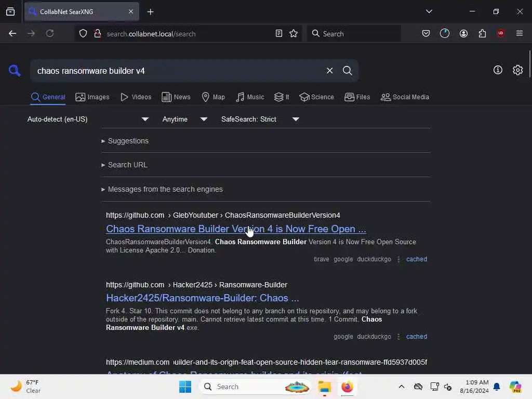Open the Extensions puzzle icon
Viewport: 532px width, 399px height.
pyautogui.click(x=482, y=33)
